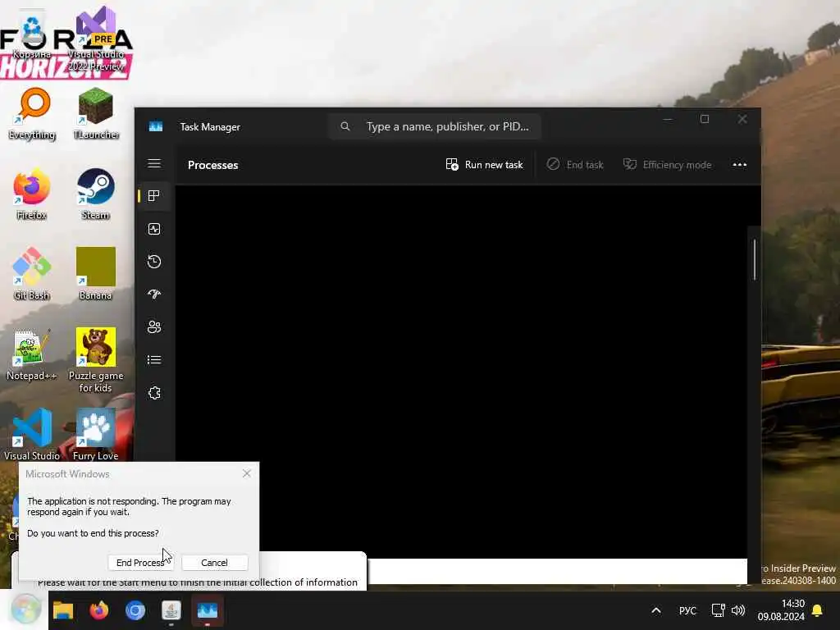Close the Task Manager window
The image size is (840, 630).
pyautogui.click(x=742, y=120)
